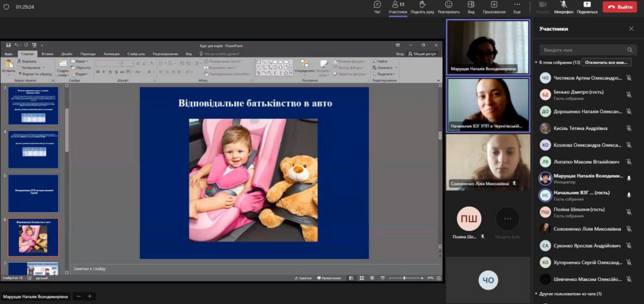The width and height of the screenshot is (644, 304).
Task: Click Undo icon in PowerPoint quick access
Action: click(16, 45)
